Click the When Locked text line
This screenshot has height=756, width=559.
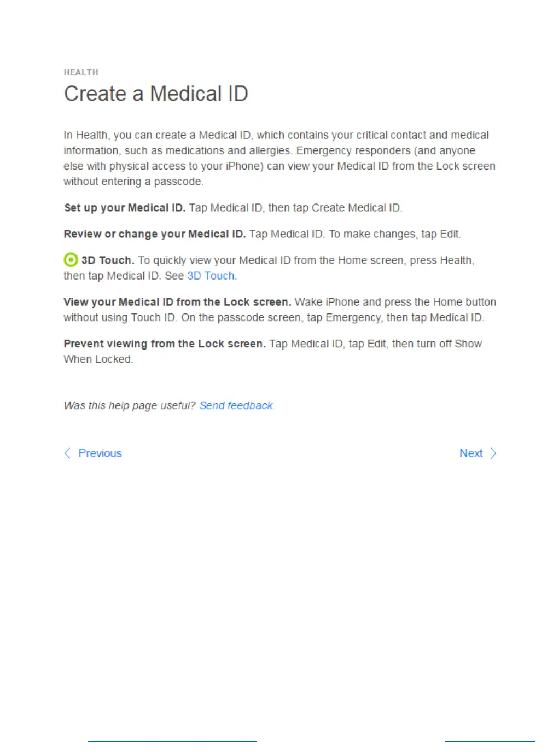tap(98, 359)
